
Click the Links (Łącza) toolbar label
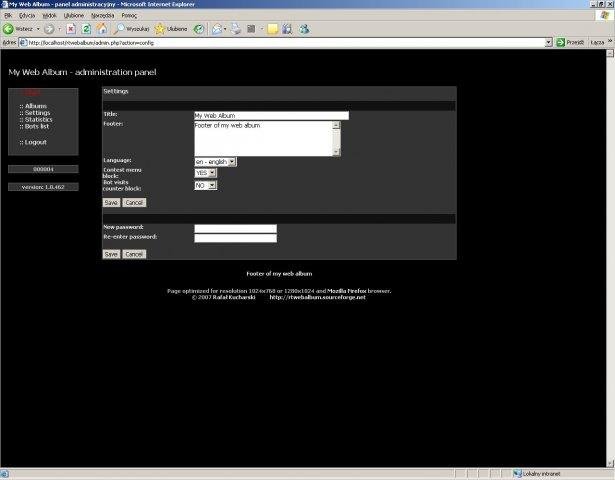coord(597,42)
